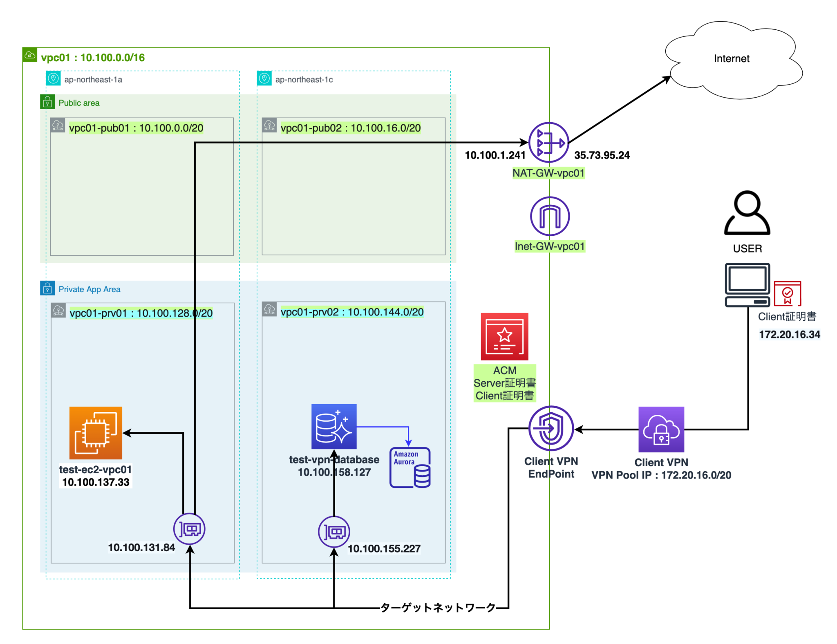This screenshot has width=837, height=644.
Task: Click the EC2 IP 10.100.137.33
Action: (x=96, y=482)
